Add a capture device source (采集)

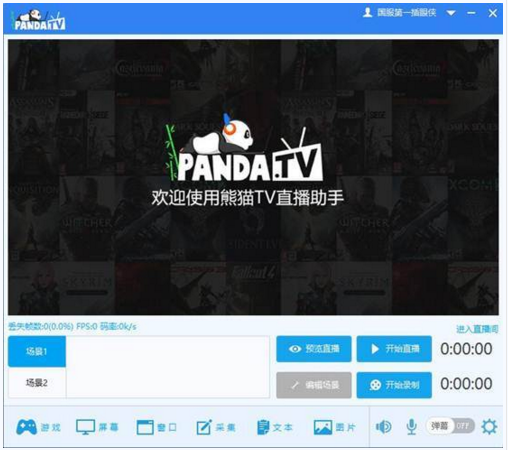coord(216,427)
